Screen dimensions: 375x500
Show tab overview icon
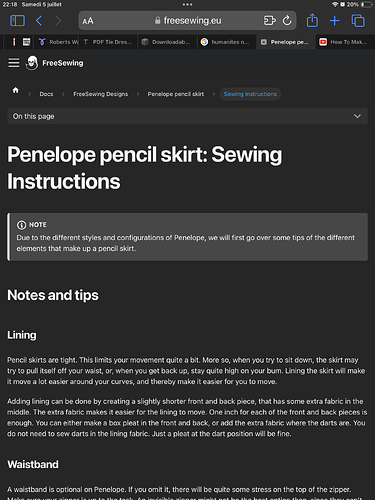358,21
